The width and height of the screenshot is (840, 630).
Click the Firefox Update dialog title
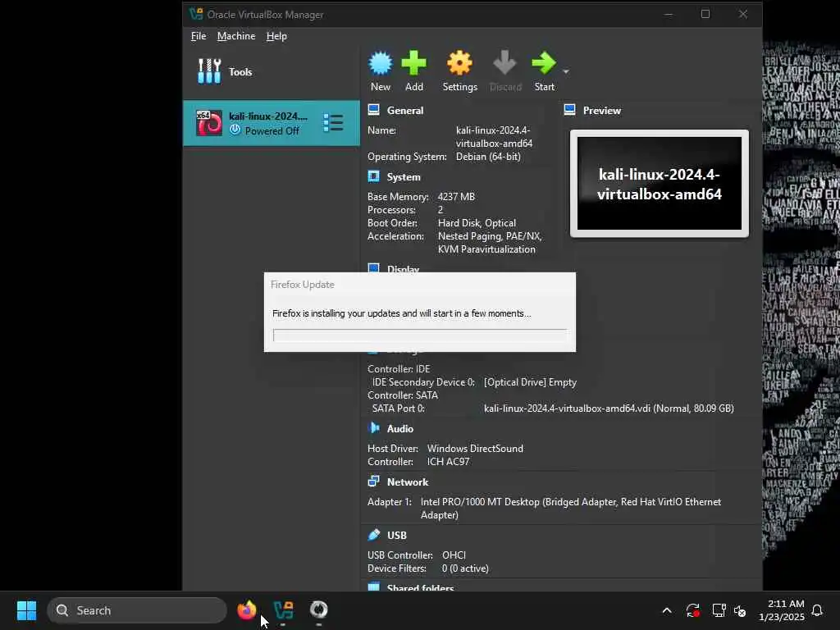pyautogui.click(x=302, y=285)
